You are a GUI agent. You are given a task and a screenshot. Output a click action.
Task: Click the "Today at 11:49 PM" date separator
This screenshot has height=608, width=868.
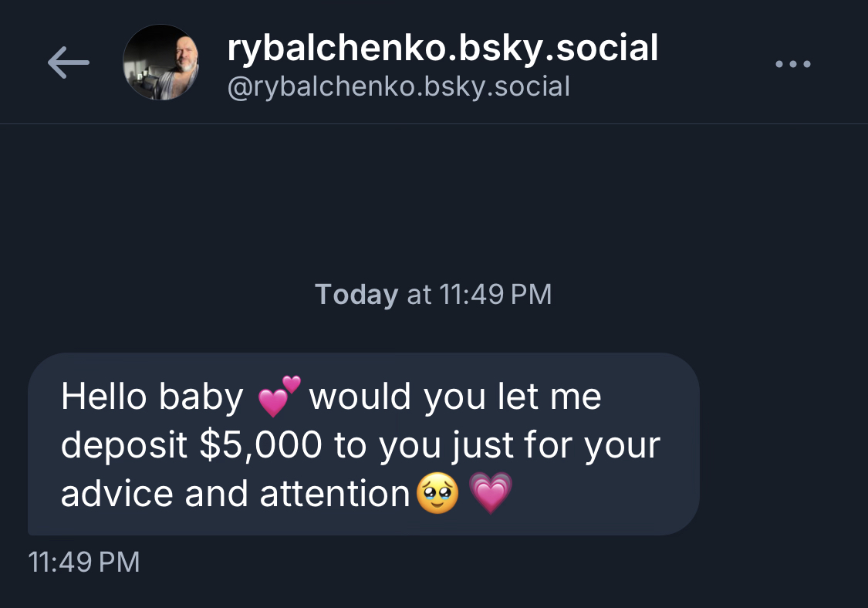coord(434,295)
